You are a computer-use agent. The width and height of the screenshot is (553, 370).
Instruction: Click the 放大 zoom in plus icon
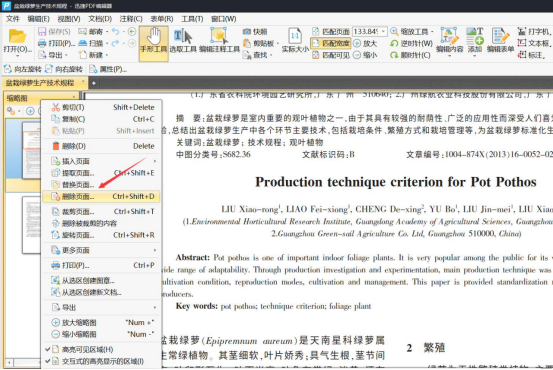click(357, 43)
